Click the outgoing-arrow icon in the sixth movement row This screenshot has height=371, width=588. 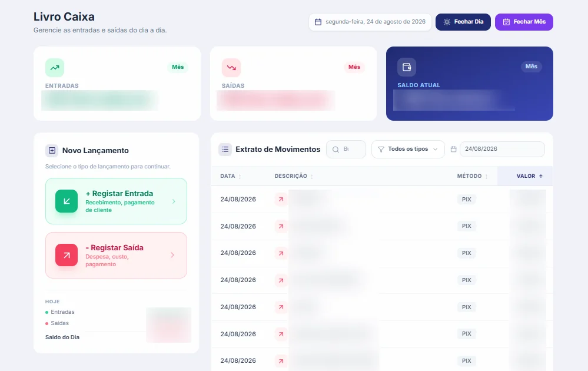(281, 334)
